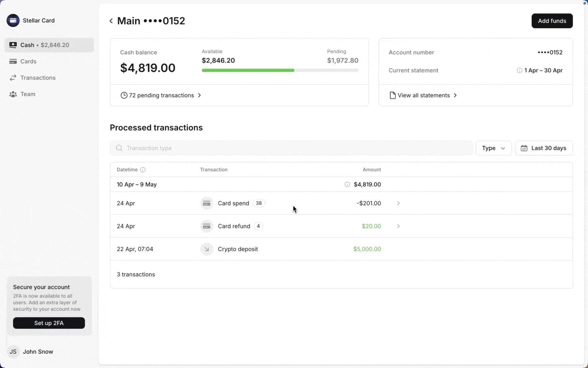Click the Card refund transaction label
The image size is (588, 368).
pyautogui.click(x=234, y=226)
